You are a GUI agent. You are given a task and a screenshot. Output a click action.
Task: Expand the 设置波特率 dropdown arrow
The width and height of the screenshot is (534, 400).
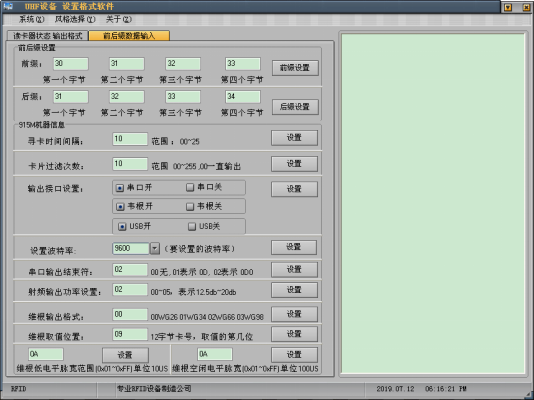click(155, 249)
